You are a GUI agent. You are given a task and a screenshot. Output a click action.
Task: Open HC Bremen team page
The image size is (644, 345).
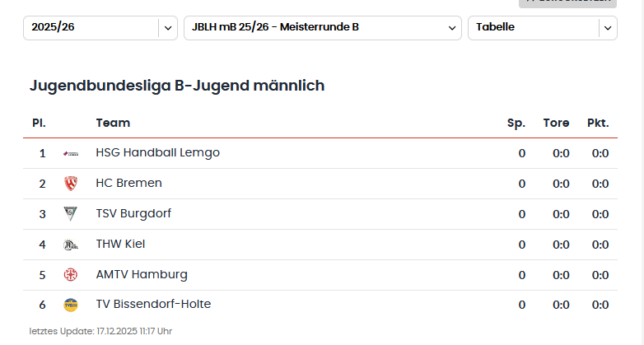128,183
